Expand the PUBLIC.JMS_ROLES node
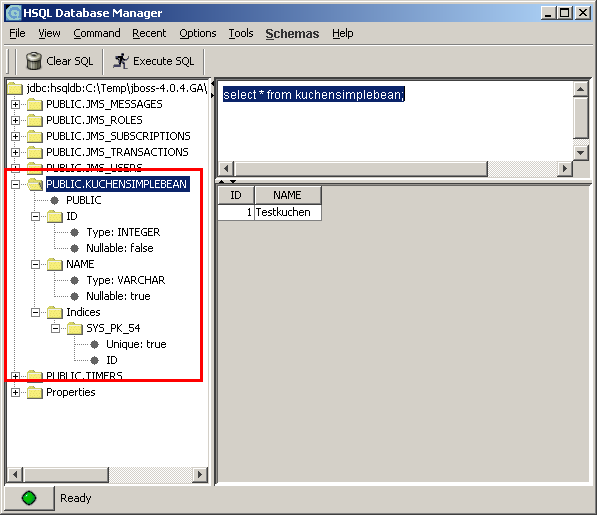597x515 pixels. (x=15, y=120)
